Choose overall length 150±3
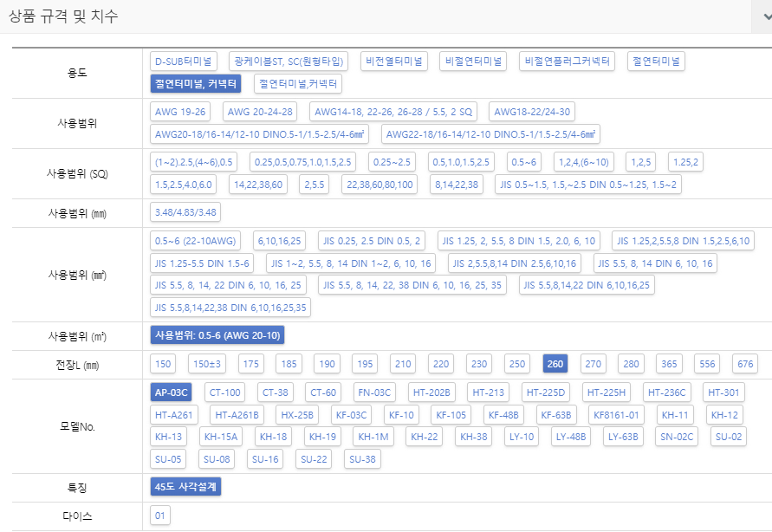The image size is (772, 532). point(207,364)
